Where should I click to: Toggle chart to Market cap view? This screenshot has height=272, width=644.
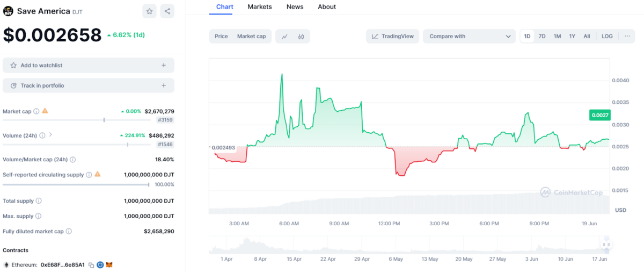(x=252, y=37)
